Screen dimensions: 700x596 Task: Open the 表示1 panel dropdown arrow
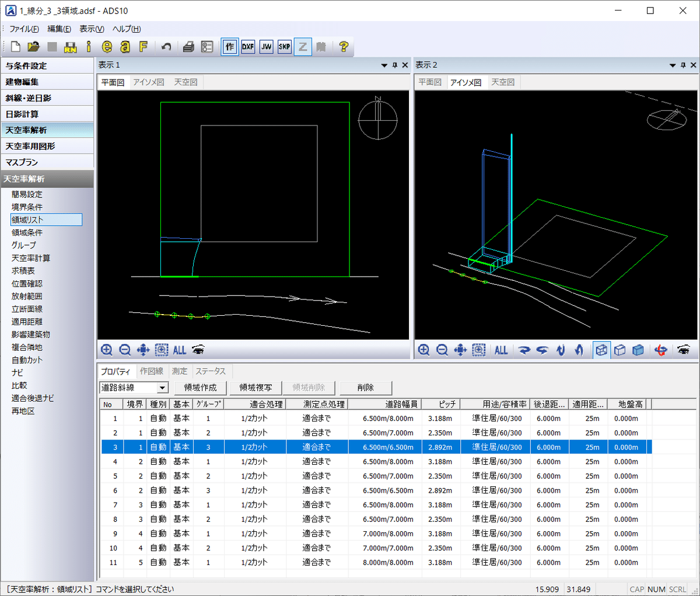[384, 65]
